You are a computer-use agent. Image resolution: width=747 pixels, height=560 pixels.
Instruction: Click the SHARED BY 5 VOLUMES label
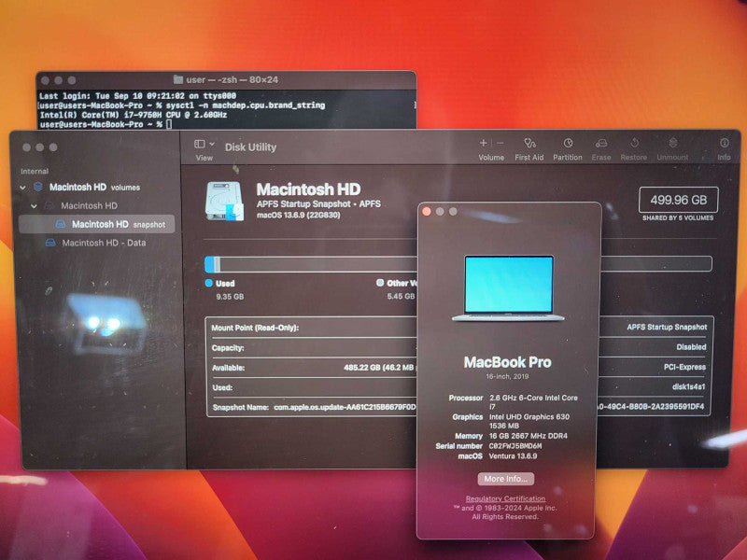(x=678, y=218)
